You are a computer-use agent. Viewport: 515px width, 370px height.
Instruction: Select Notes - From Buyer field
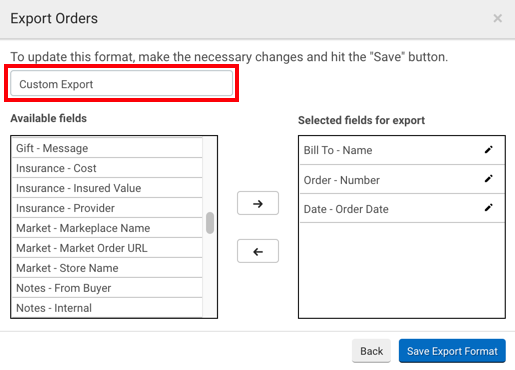(x=107, y=288)
